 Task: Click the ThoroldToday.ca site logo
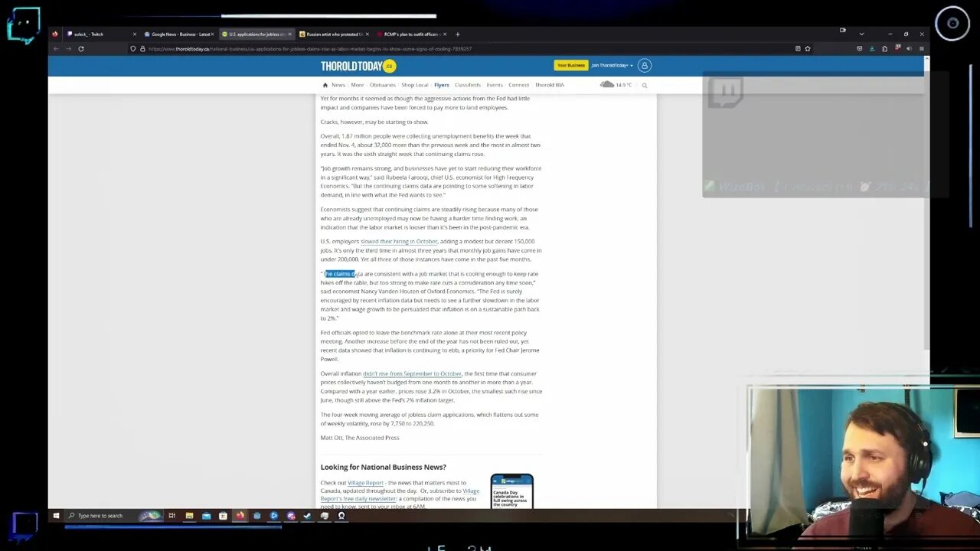click(x=358, y=66)
